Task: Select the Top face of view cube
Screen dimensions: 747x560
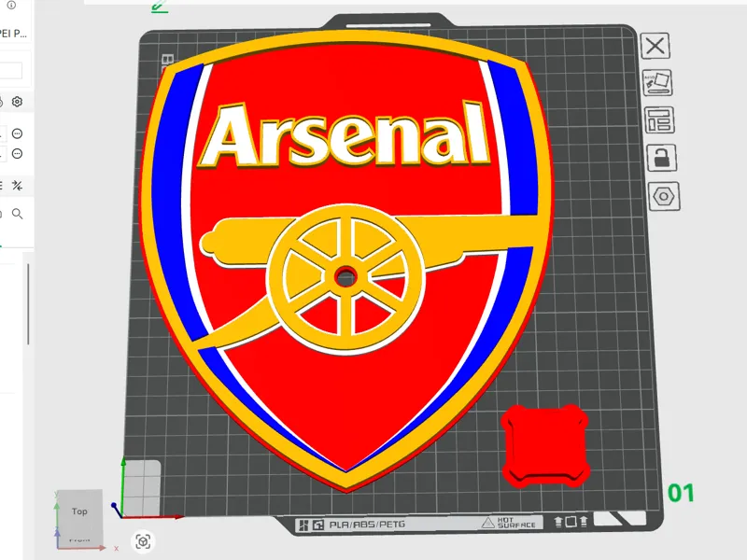Action: (x=79, y=511)
